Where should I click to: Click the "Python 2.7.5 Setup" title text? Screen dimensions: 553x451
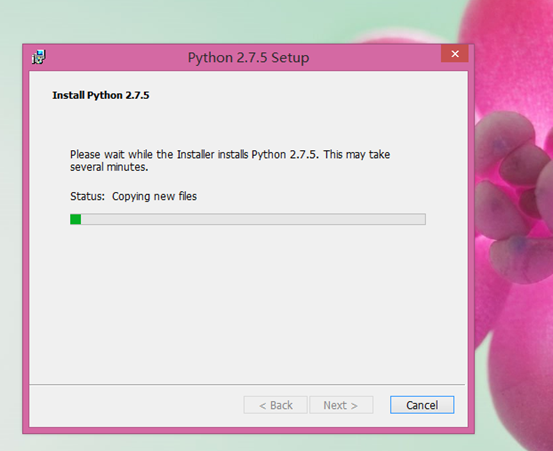click(x=248, y=57)
